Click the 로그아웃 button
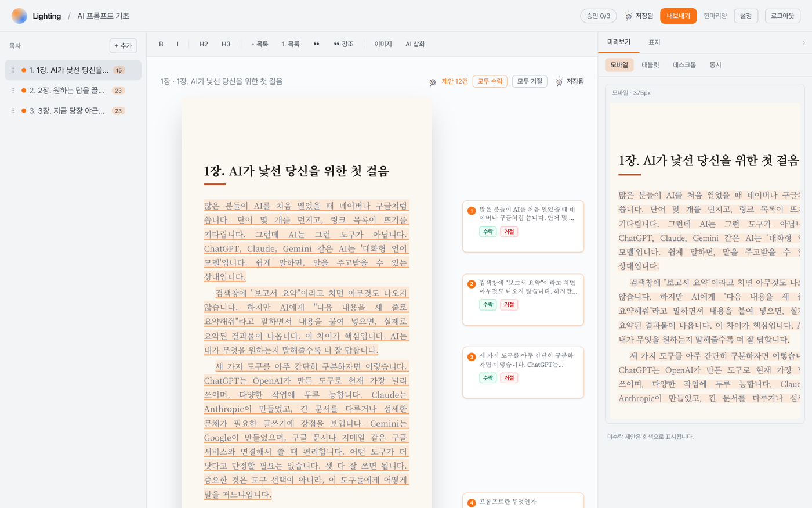Viewport: 812px width, 508px height. tap(782, 16)
